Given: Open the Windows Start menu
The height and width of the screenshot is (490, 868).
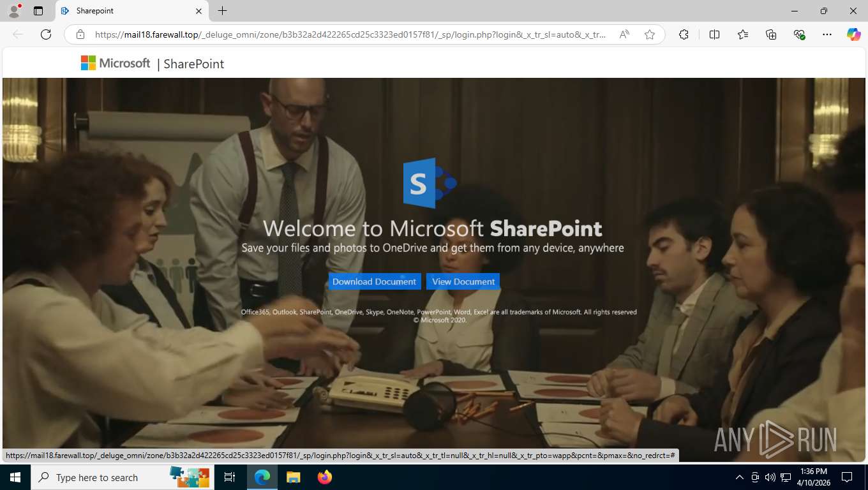Looking at the screenshot, I should (x=15, y=477).
